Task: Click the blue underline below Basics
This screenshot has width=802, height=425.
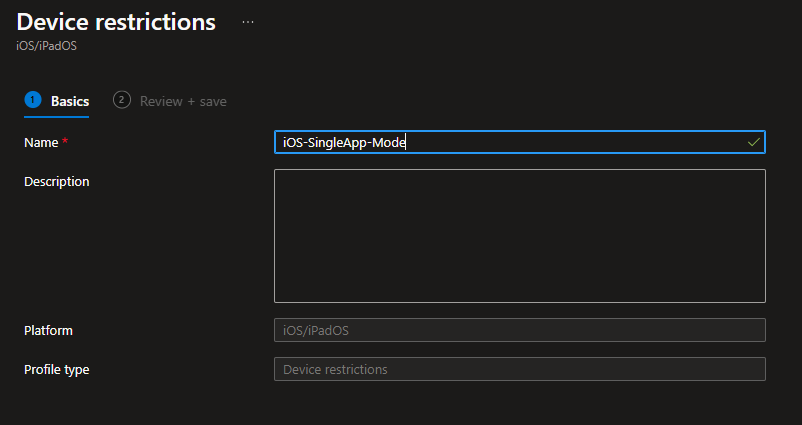Action: [x=57, y=117]
